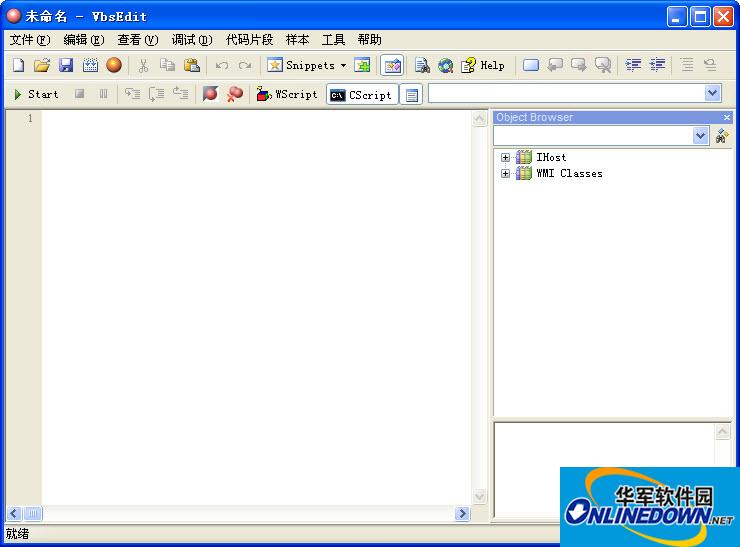The width and height of the screenshot is (740, 547).
Task: Click the Stop debugging square icon
Action: [79, 94]
